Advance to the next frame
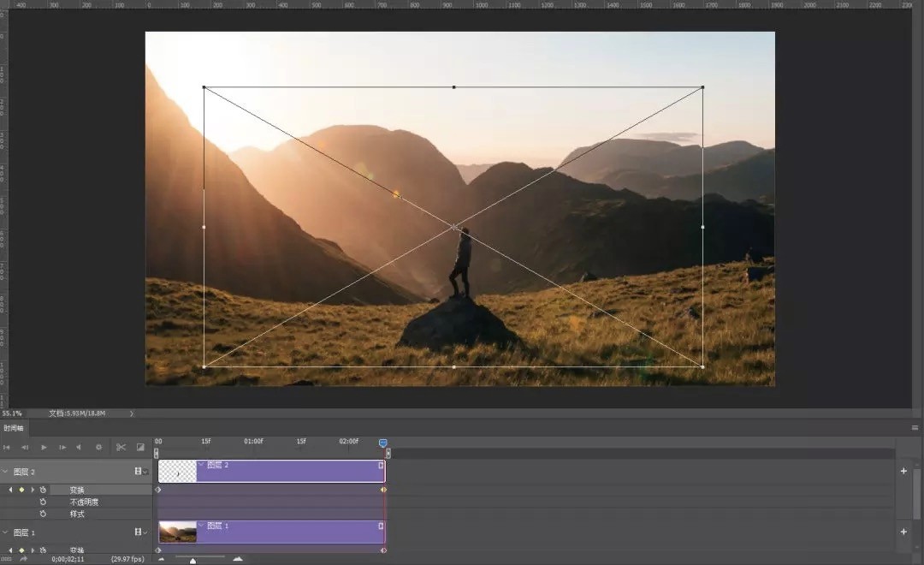Viewport: 924px width, 565px height. pos(62,447)
